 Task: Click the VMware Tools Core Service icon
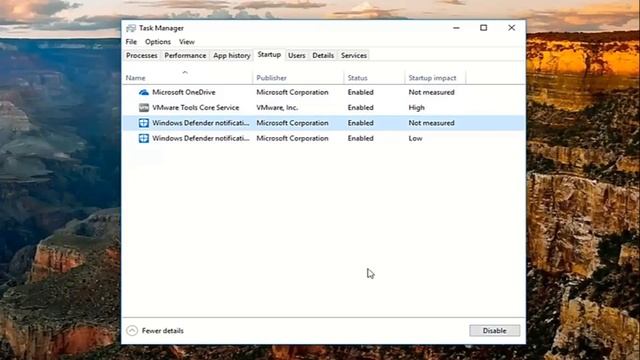click(144, 107)
